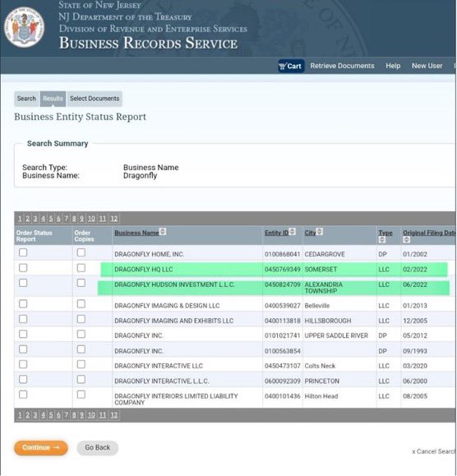Select city CEDARGROVE cell
Image resolution: width=457 pixels, height=476 pixels.
click(x=325, y=254)
